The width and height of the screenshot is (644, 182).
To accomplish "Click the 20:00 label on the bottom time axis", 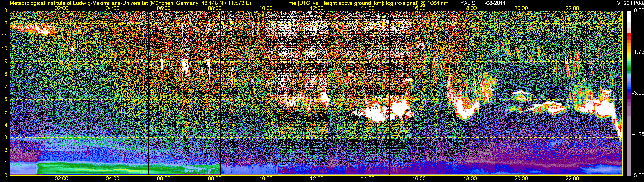I will [x=521, y=179].
